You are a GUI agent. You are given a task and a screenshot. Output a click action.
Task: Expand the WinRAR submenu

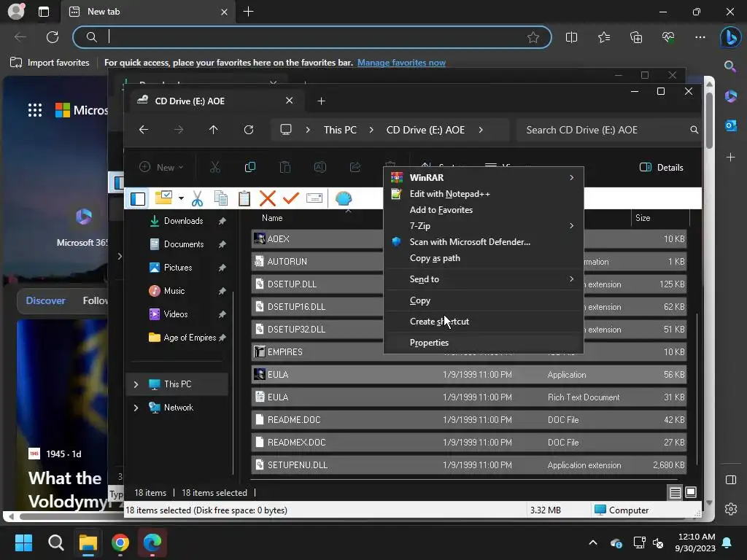(484, 178)
